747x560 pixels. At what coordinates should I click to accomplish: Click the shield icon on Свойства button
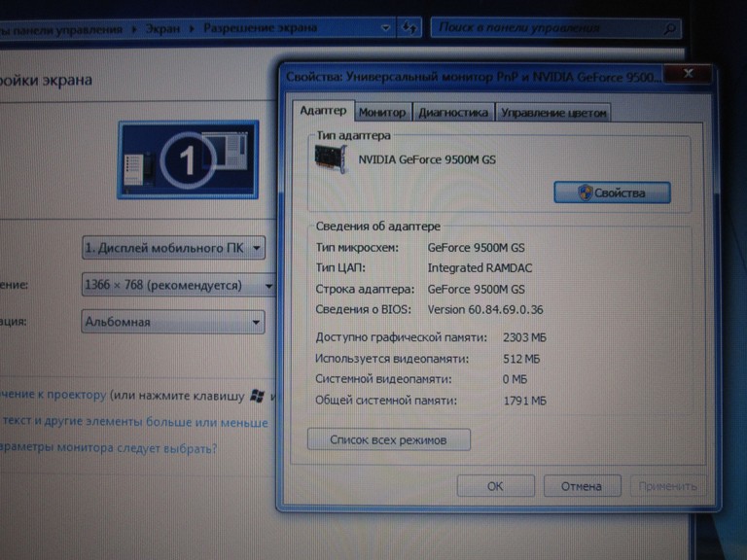coord(585,192)
